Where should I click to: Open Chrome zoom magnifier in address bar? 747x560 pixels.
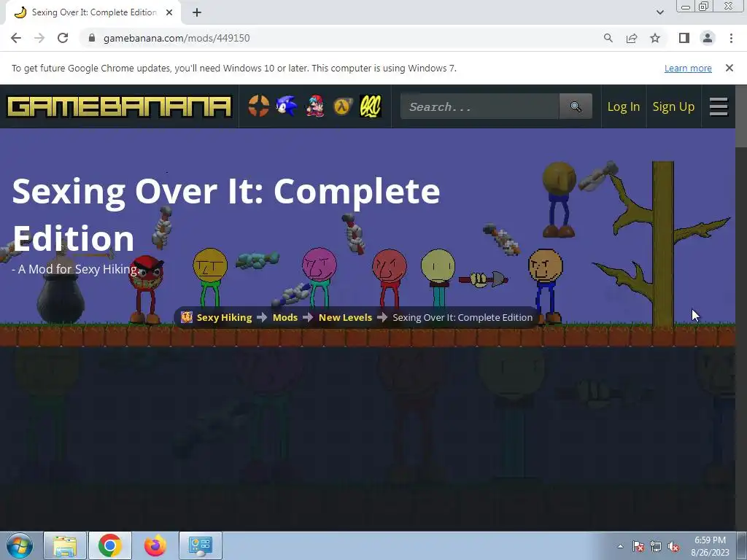tap(608, 38)
